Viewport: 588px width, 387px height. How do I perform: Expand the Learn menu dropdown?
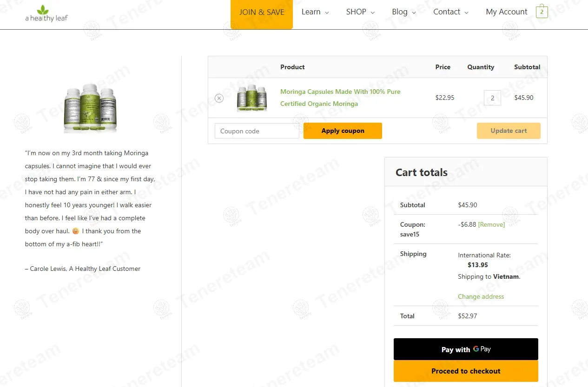pyautogui.click(x=315, y=12)
